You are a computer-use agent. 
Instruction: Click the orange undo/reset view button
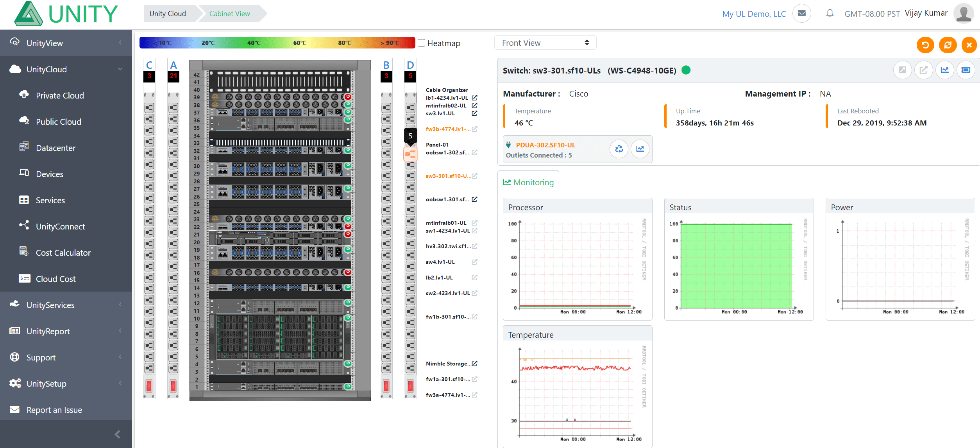click(x=925, y=45)
